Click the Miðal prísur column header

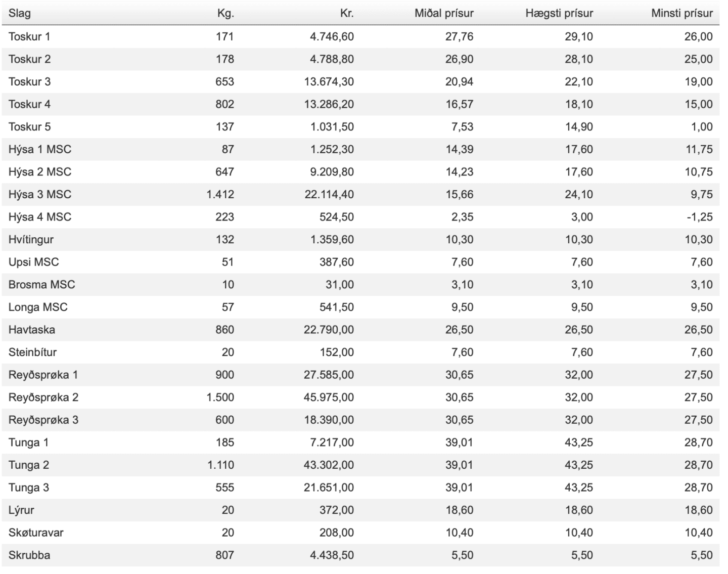(444, 13)
